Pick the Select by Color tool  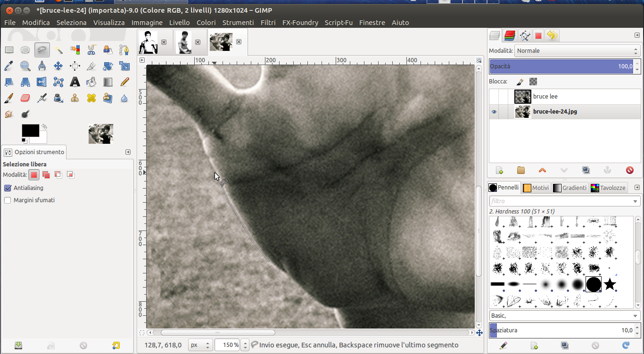pyautogui.click(x=75, y=49)
